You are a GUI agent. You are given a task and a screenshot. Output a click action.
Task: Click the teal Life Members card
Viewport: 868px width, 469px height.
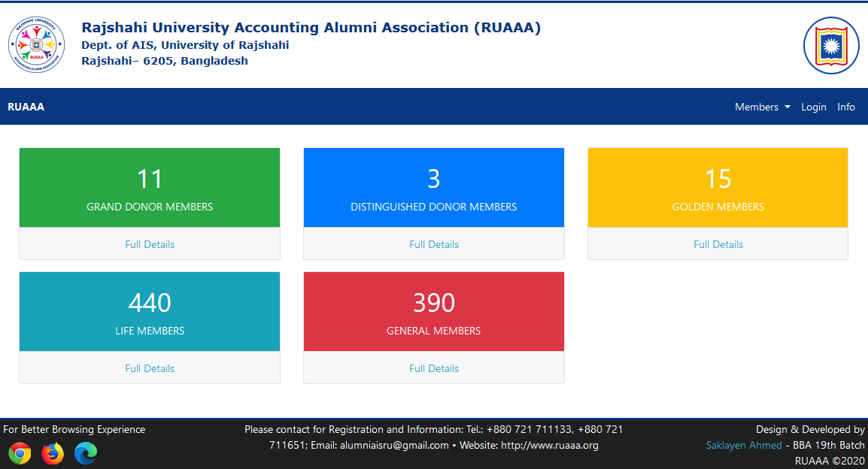[150, 312]
